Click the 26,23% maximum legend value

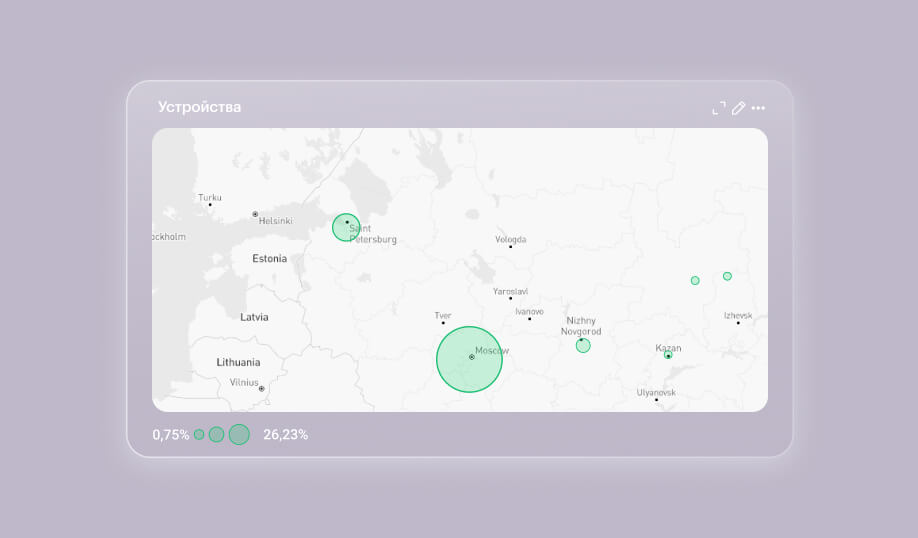tap(285, 435)
